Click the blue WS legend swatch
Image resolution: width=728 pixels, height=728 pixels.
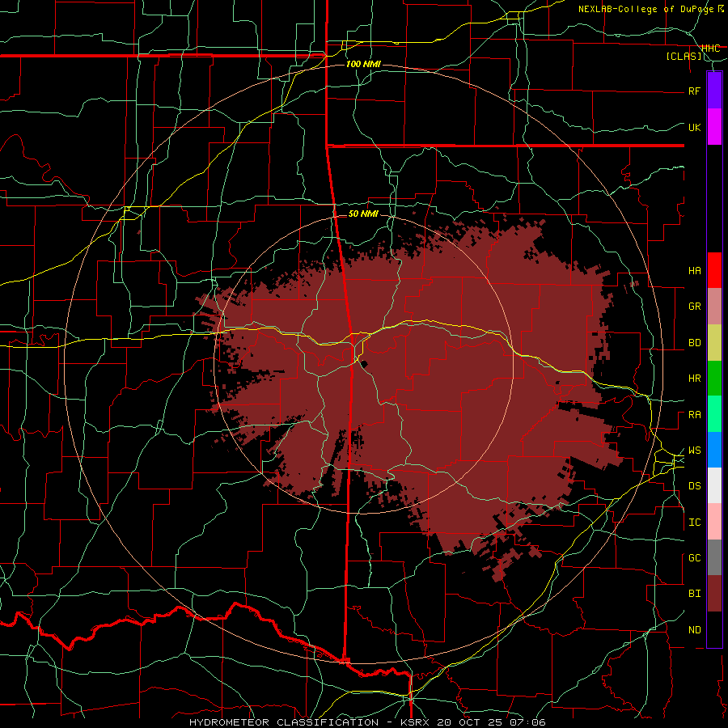point(714,450)
